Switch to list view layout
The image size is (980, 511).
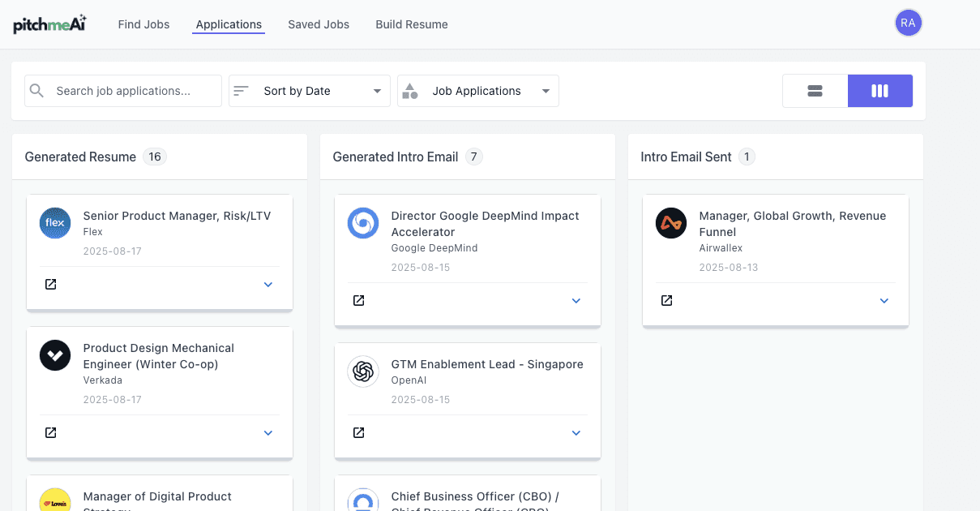(x=815, y=90)
